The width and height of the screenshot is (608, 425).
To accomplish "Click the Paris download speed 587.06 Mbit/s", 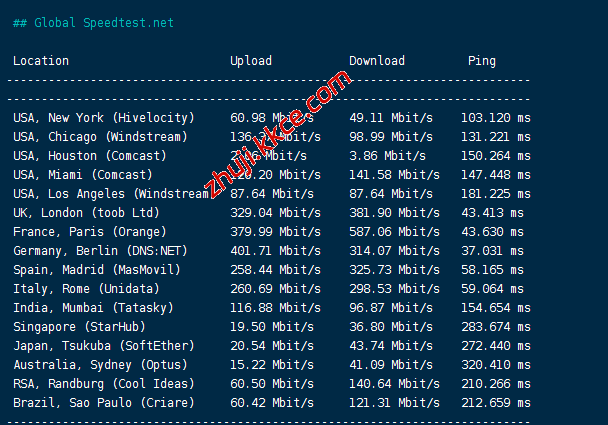I will (391, 232).
